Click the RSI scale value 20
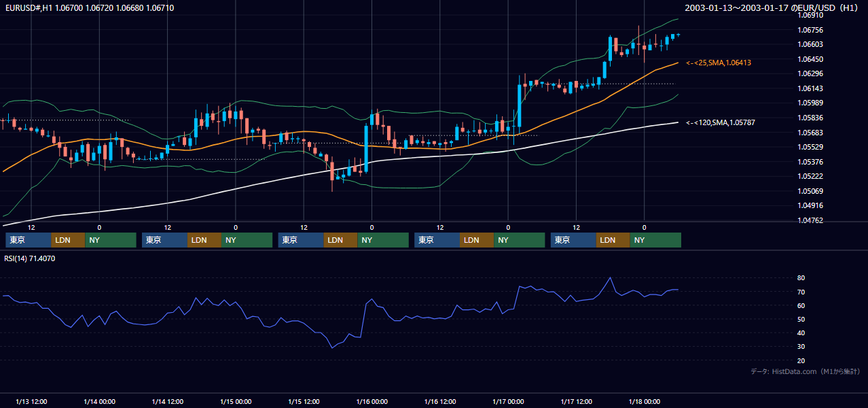The width and height of the screenshot is (868, 408). 801,360
